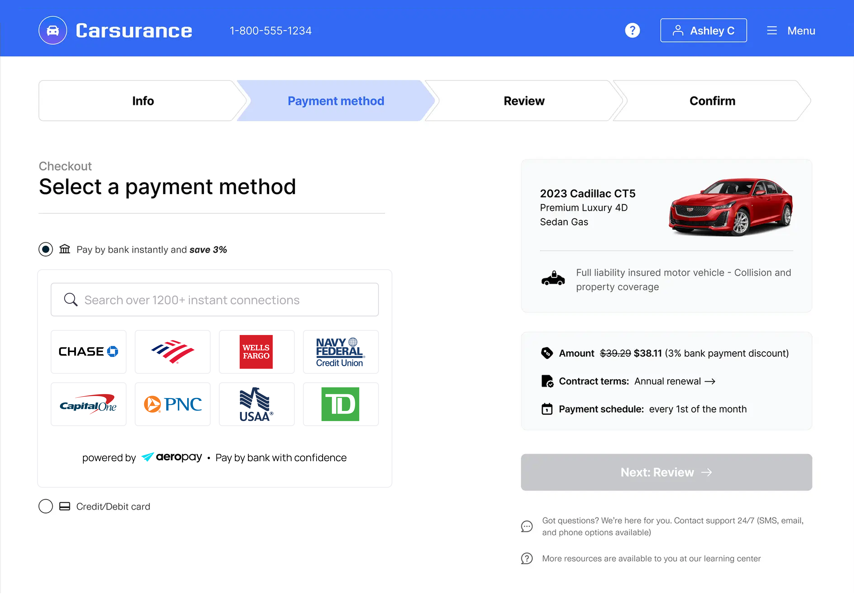The image size is (854, 616).
Task: Click the search magnifier icon
Action: (70, 300)
